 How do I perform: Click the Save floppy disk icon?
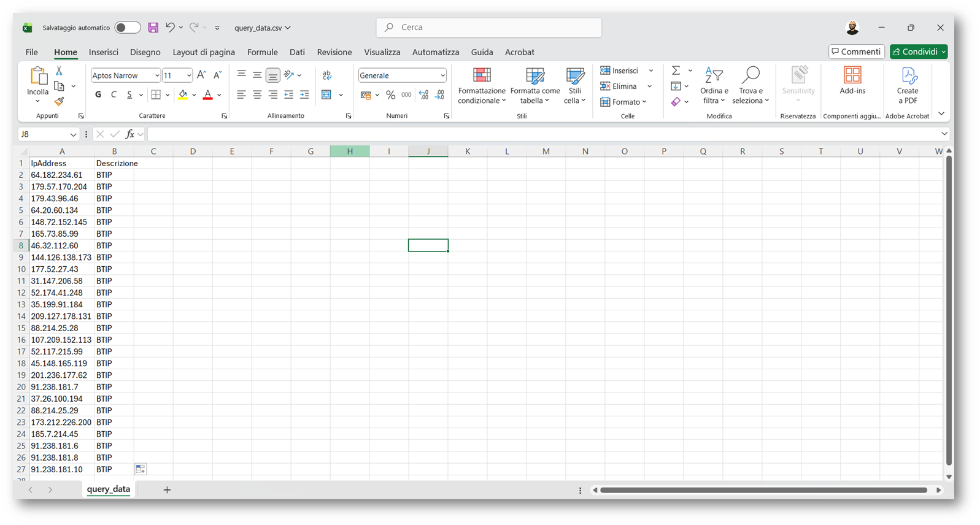153,28
